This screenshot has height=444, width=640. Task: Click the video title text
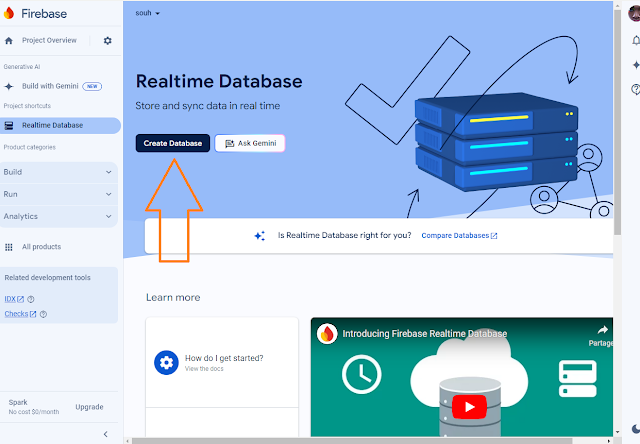coord(424,334)
